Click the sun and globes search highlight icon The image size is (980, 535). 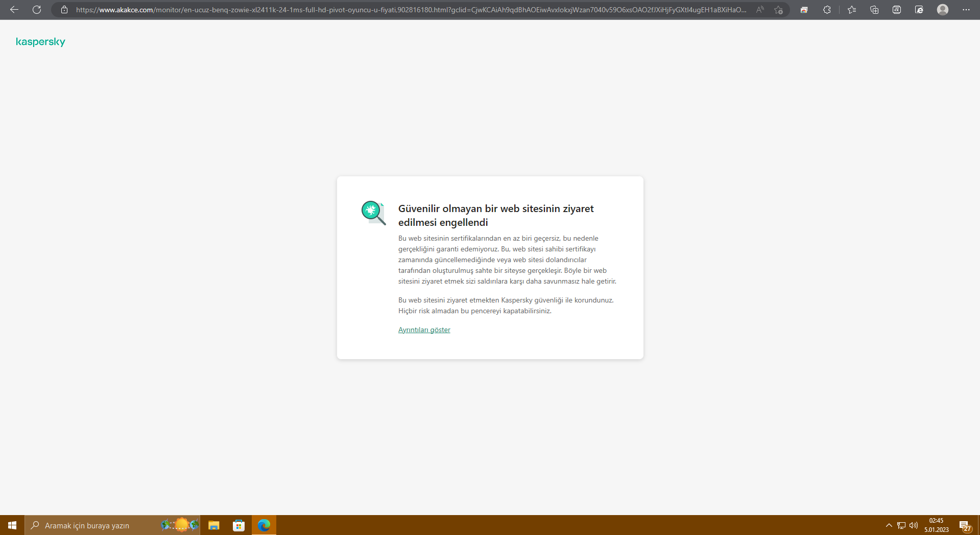click(180, 525)
